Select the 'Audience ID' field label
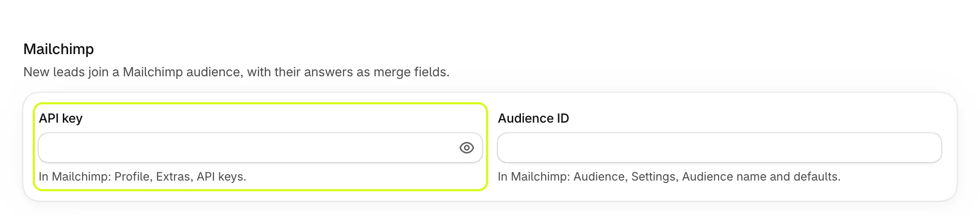 click(x=533, y=118)
